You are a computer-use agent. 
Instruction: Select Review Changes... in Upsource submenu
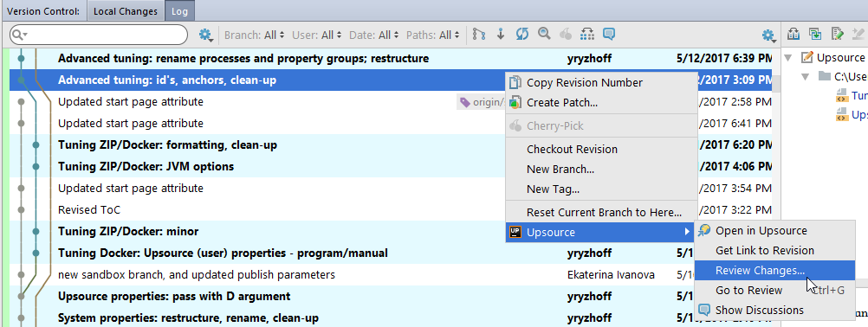tap(761, 270)
